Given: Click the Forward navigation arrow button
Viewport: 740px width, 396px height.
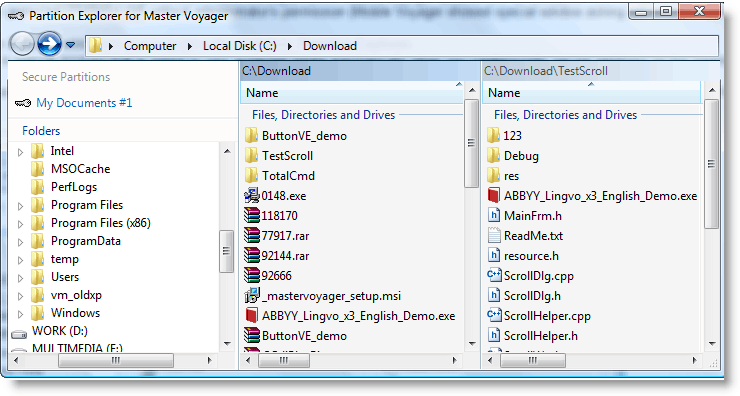Looking at the screenshot, I should 49,44.
